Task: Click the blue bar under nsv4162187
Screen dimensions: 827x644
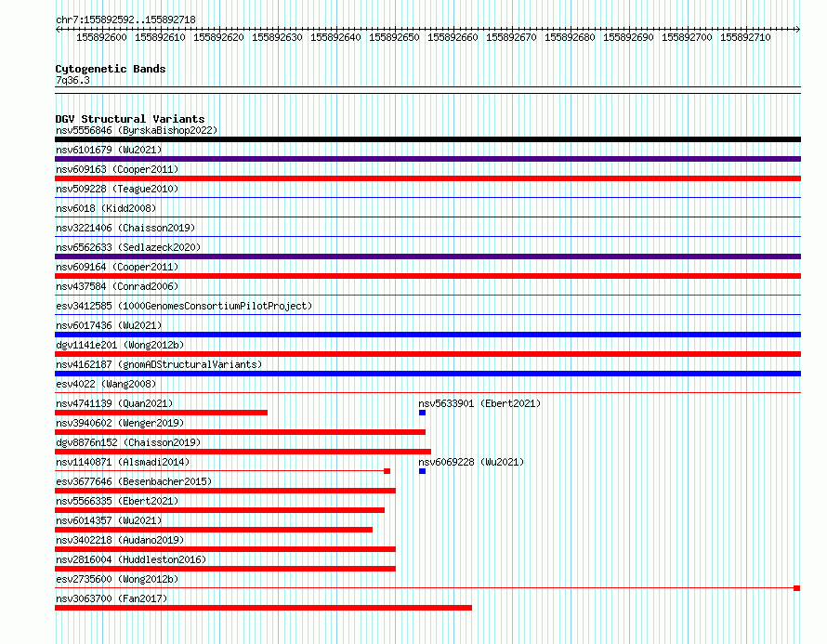Action: [x=427, y=374]
